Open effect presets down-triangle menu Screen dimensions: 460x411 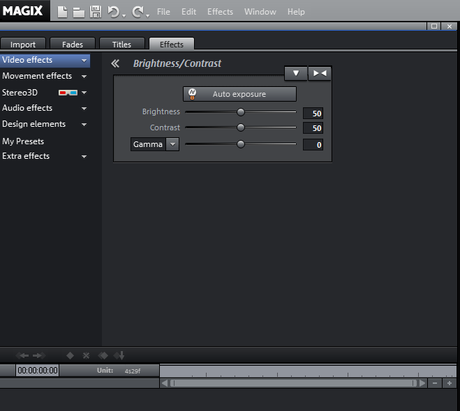click(x=296, y=73)
